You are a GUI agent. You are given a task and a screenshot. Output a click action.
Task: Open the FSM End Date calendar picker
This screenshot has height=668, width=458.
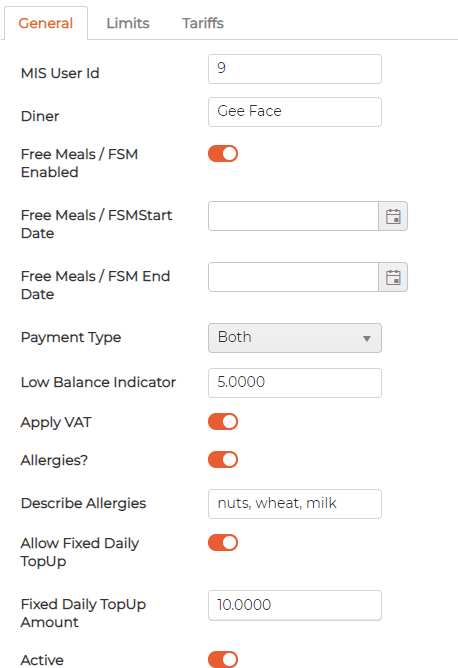pos(393,277)
